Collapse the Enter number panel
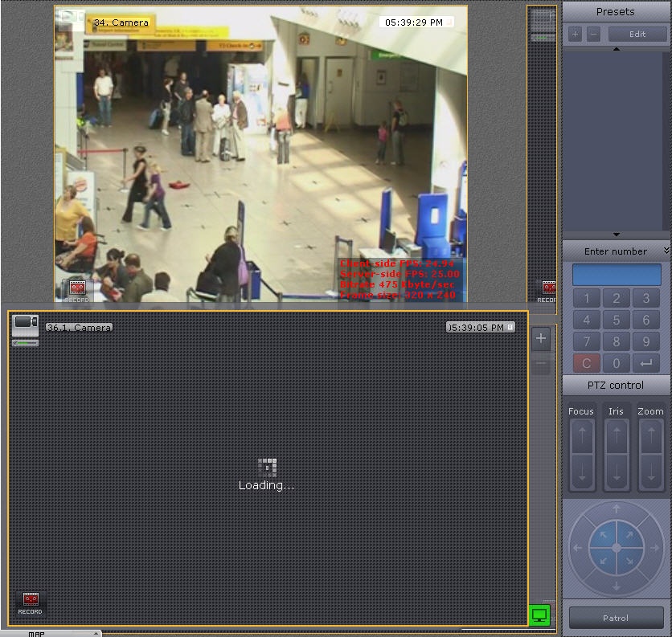 666,251
